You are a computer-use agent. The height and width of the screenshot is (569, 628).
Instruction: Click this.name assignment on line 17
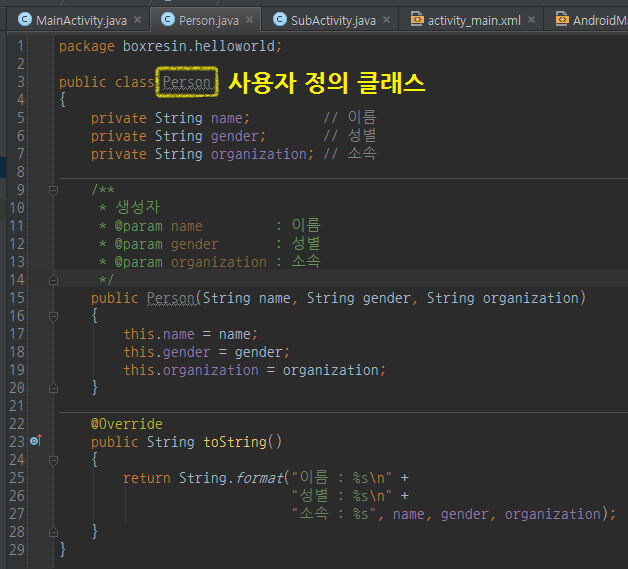[191, 334]
